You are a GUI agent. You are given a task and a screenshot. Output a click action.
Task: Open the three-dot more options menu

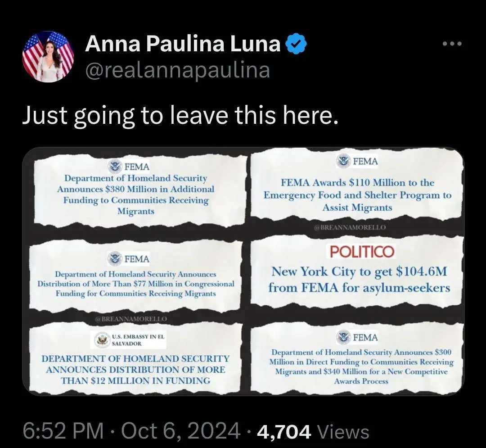[x=453, y=44]
